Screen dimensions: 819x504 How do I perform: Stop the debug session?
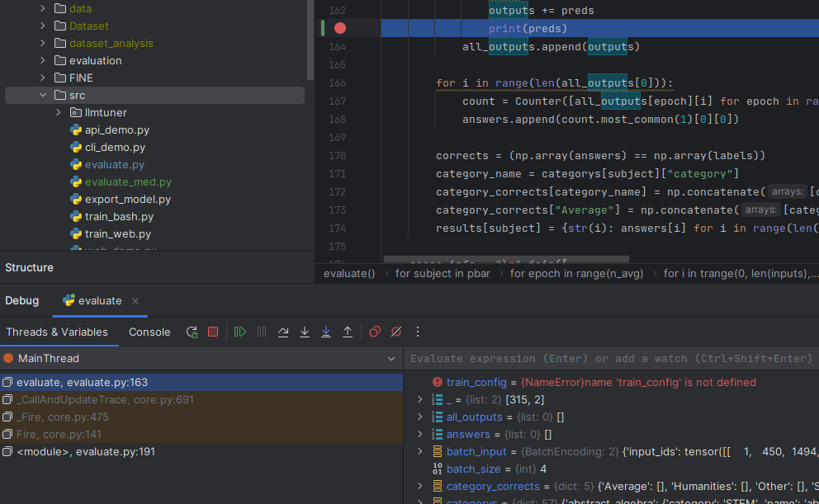213,332
